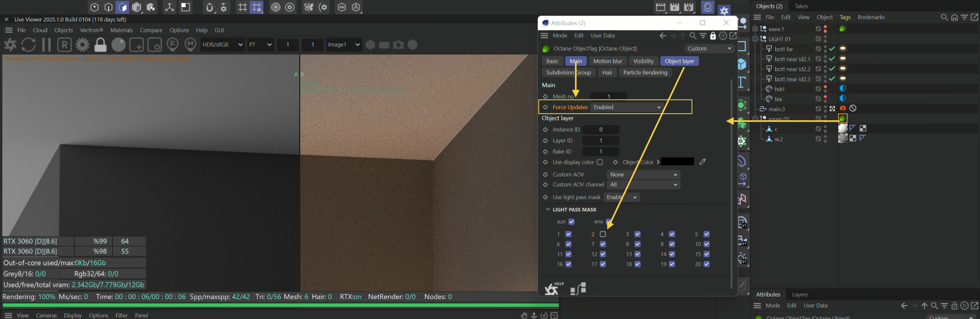Image resolution: width=980 pixels, height=319 pixels.
Task: Activate the render region plus-square icon
Action: pos(137,45)
